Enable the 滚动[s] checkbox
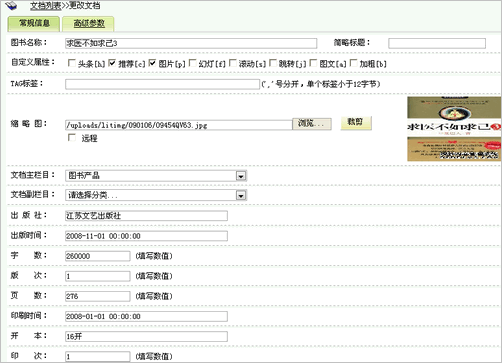This screenshot has height=363, width=502. pos(233,63)
